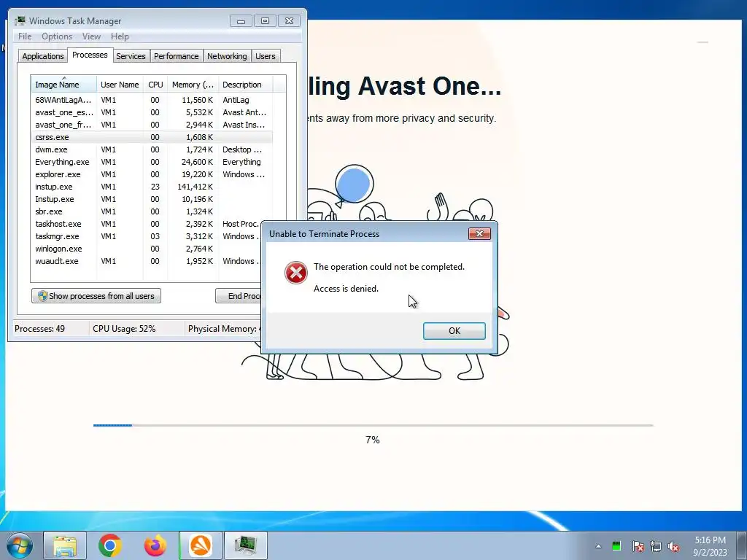Screen dimensions: 747x560
Task: Click the Avast install progress bar
Action: (373, 425)
